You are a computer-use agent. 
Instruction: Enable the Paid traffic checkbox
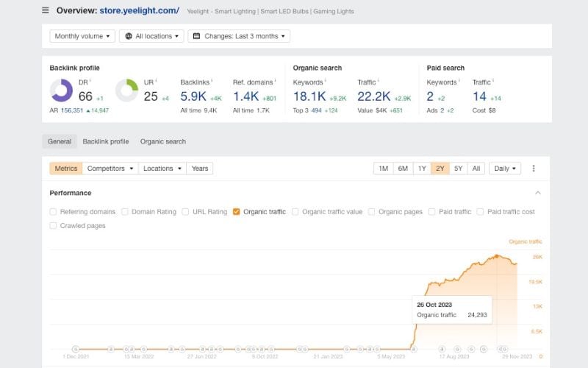(x=431, y=212)
